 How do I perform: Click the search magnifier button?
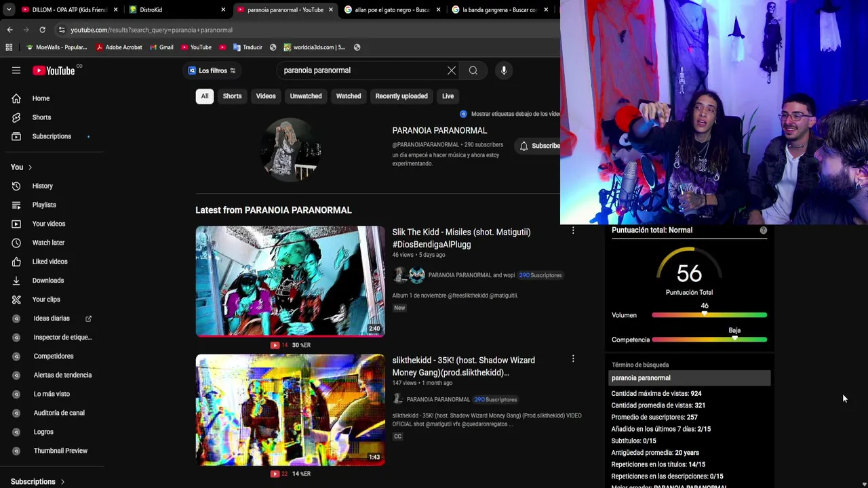tap(473, 70)
